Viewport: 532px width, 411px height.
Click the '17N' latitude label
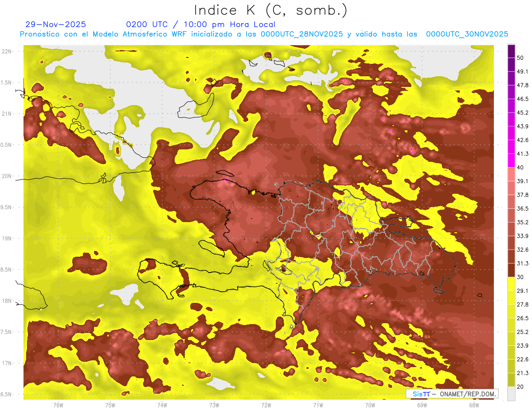tap(8, 363)
